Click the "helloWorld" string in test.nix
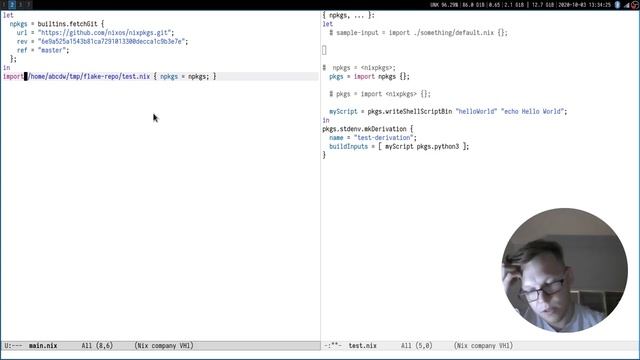The width and height of the screenshot is (640, 360). point(476,111)
